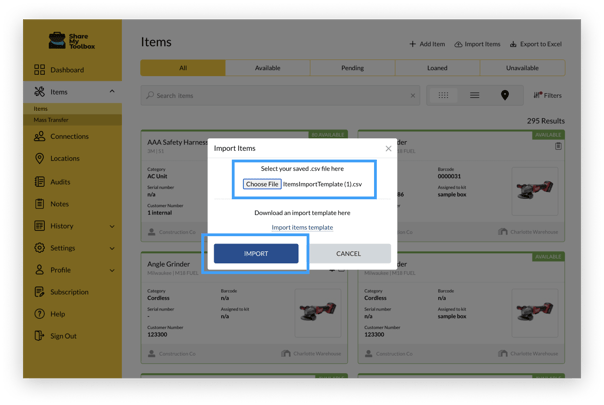Screen dimensions: 604x405
Task: Click the Share My Toolbox logo
Action: tap(72, 40)
